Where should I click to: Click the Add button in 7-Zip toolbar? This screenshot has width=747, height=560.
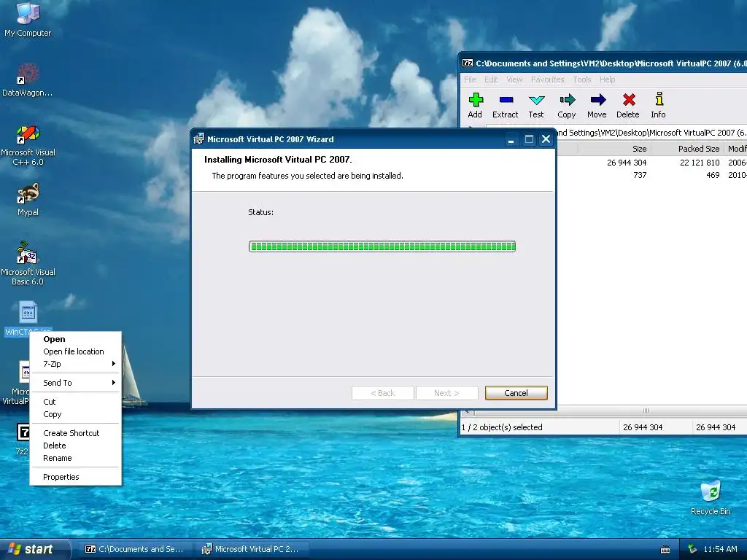[x=475, y=105]
